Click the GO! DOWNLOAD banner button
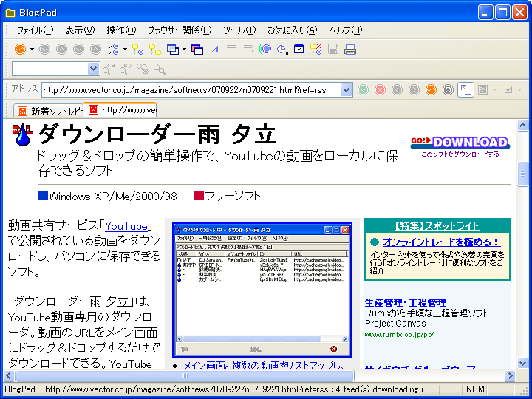Screen dimensions: 532x399 tap(460, 142)
